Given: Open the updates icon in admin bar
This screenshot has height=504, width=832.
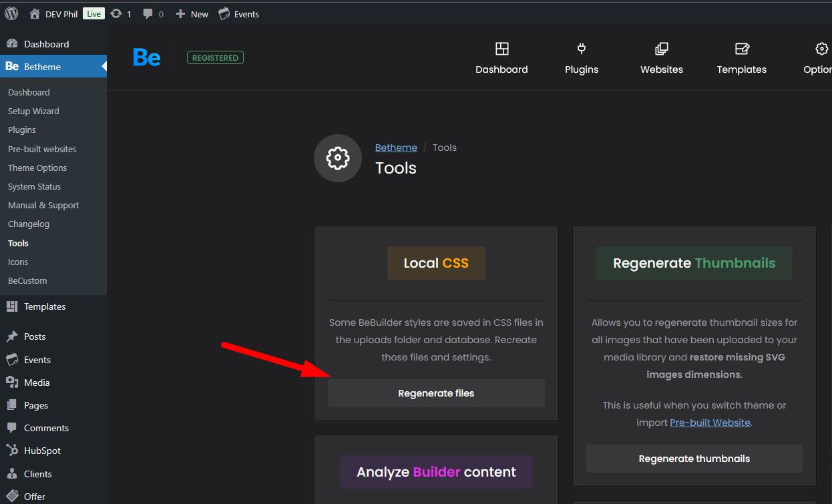Looking at the screenshot, I should tap(116, 14).
